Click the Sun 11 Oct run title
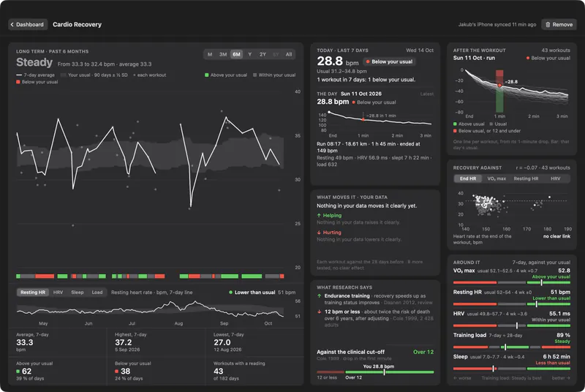Screen dimensions: 585x392 [x=474, y=58]
